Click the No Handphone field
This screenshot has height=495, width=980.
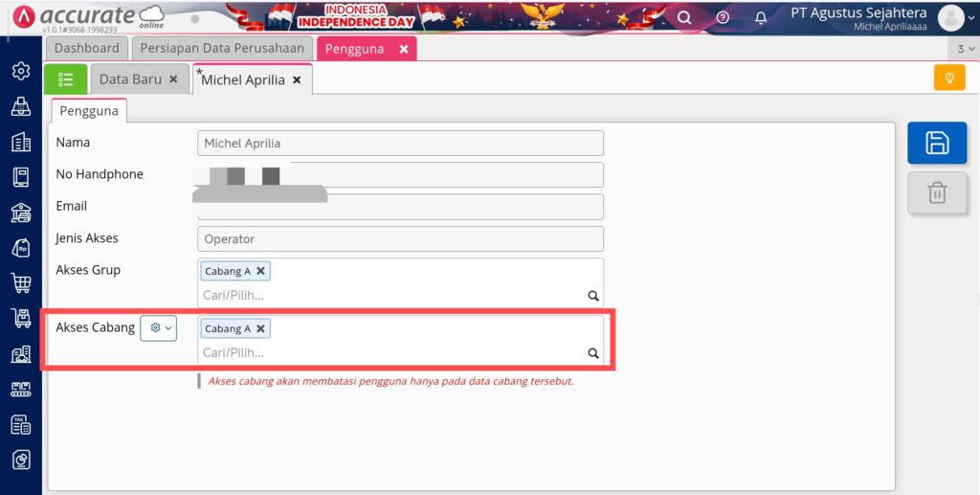401,175
